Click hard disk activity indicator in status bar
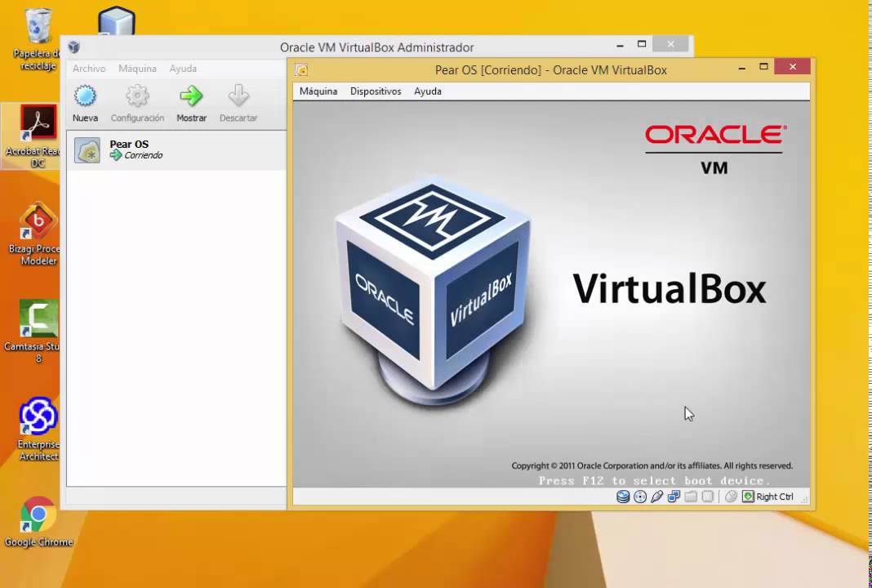 coord(623,497)
